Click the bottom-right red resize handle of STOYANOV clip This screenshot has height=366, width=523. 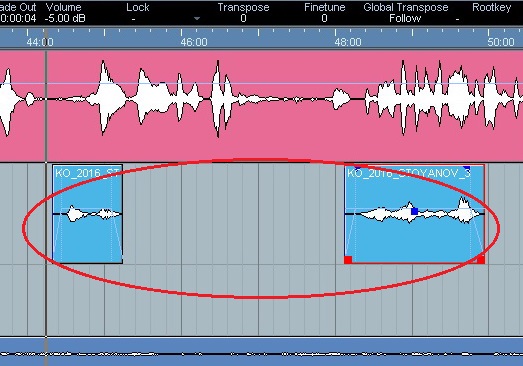coord(481,260)
